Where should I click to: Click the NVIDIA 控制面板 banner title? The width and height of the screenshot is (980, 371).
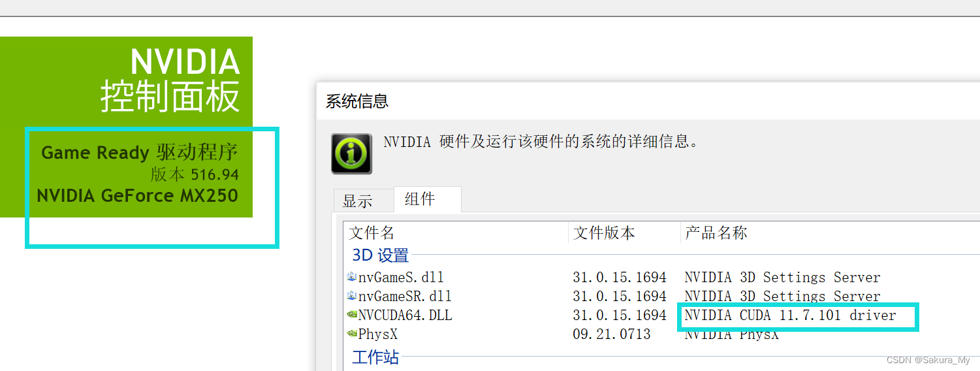[170, 80]
